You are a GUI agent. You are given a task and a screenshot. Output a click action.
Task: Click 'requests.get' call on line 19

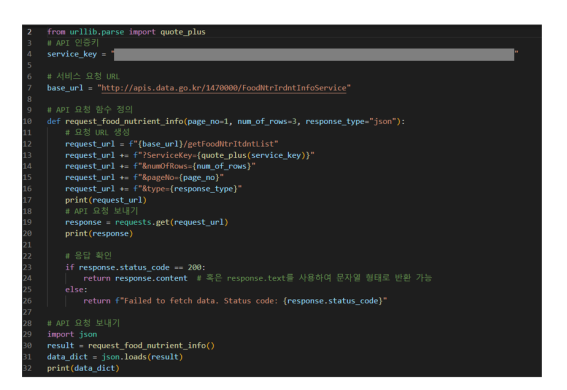pyautogui.click(x=142, y=222)
